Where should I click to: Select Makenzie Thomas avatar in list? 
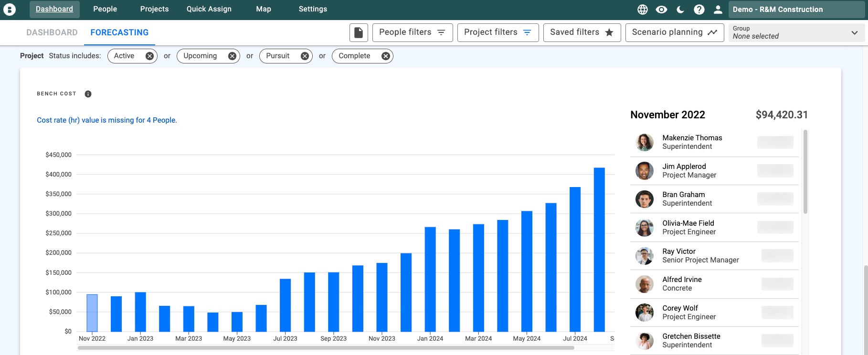tap(645, 142)
